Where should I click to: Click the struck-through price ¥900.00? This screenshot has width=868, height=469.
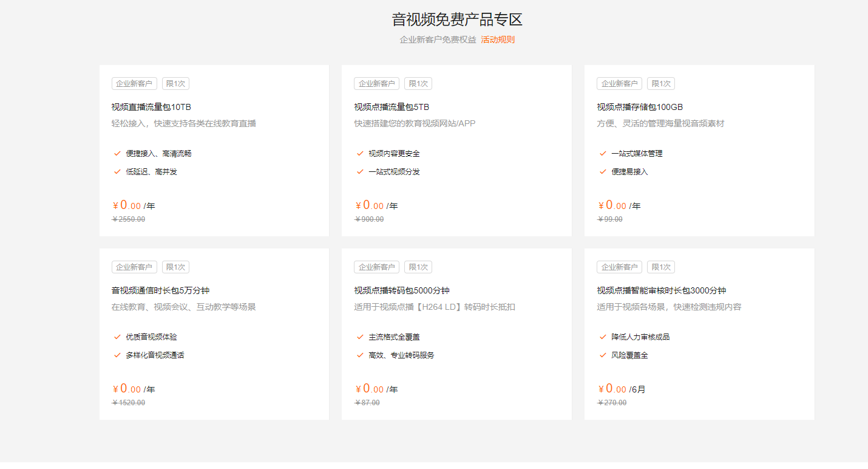click(370, 219)
